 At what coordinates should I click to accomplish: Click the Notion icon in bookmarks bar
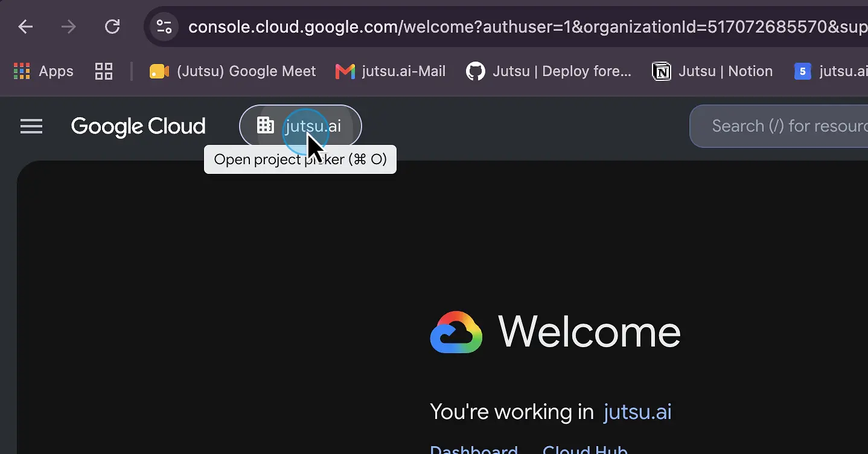662,71
